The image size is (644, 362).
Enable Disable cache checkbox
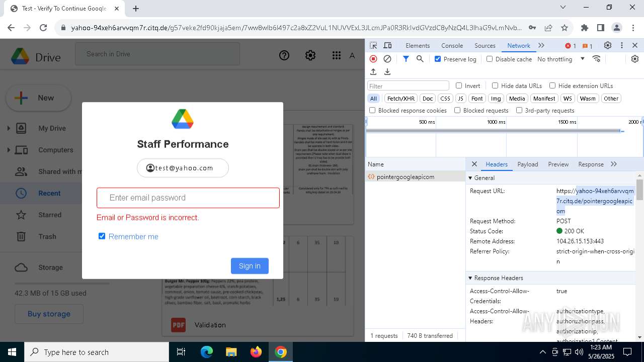[490, 59]
